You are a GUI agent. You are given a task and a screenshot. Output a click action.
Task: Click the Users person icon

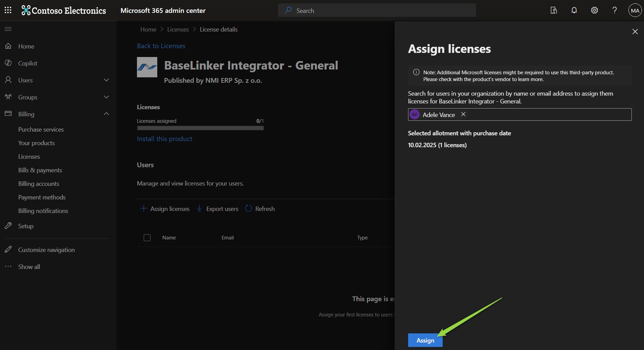coord(8,80)
